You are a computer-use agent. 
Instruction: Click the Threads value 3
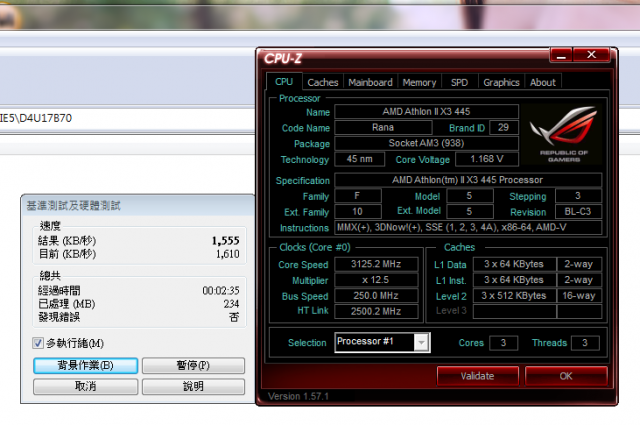585,343
